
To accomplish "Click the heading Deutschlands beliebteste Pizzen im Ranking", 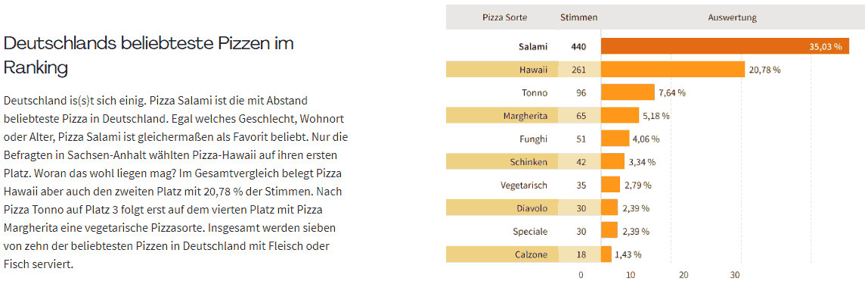I will pos(148,55).
